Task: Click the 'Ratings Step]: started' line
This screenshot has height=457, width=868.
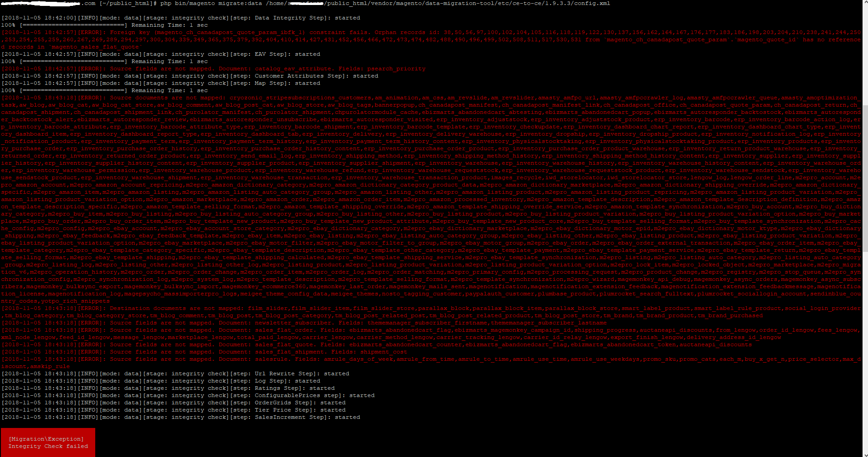Action: pos(168,388)
